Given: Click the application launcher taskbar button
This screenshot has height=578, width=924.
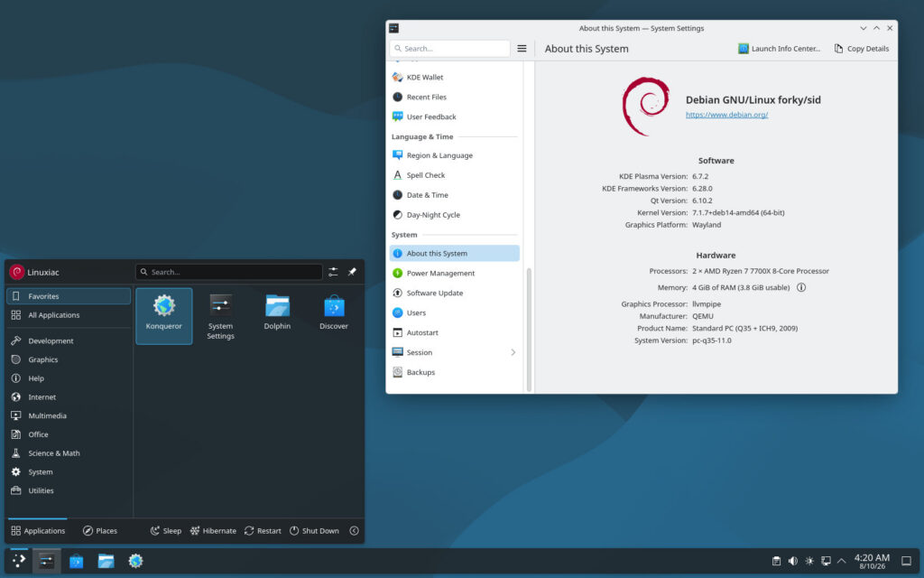Looking at the screenshot, I should pos(19,561).
